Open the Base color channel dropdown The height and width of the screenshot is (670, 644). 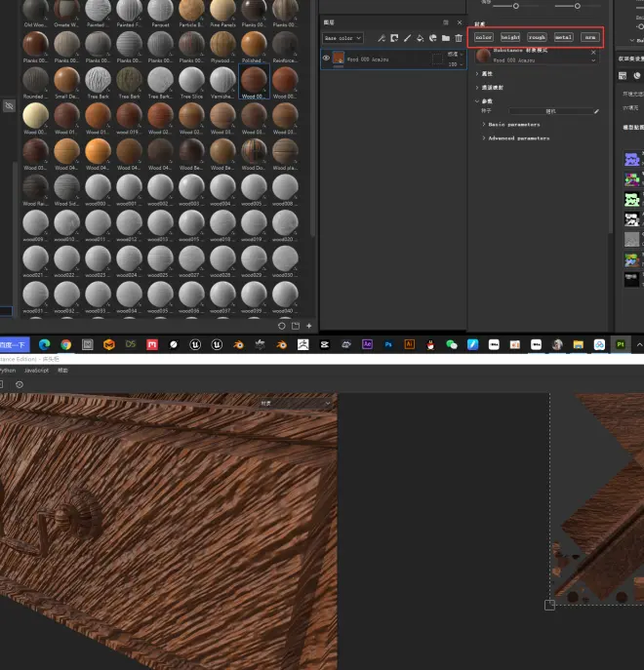[342, 38]
